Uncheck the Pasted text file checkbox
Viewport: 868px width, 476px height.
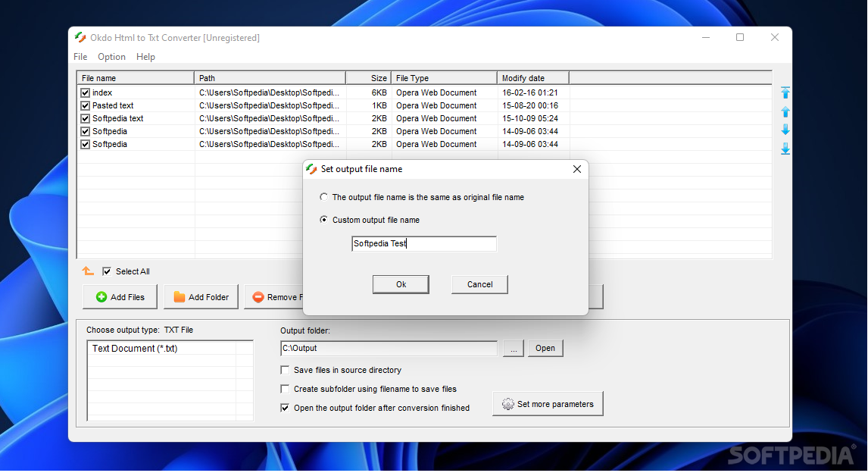click(x=85, y=105)
